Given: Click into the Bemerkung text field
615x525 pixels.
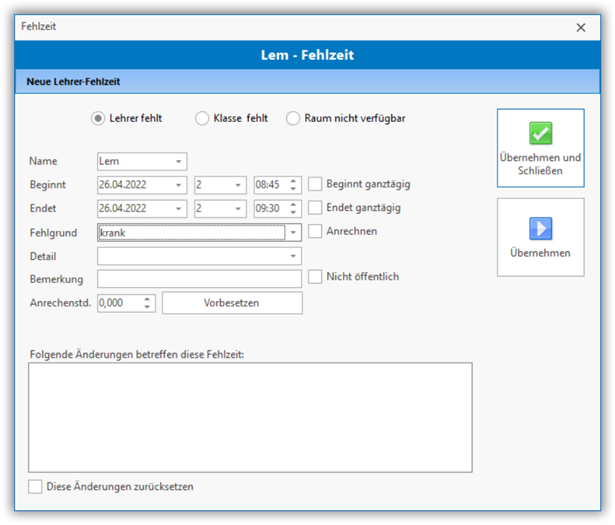Looking at the screenshot, I should click(x=199, y=279).
